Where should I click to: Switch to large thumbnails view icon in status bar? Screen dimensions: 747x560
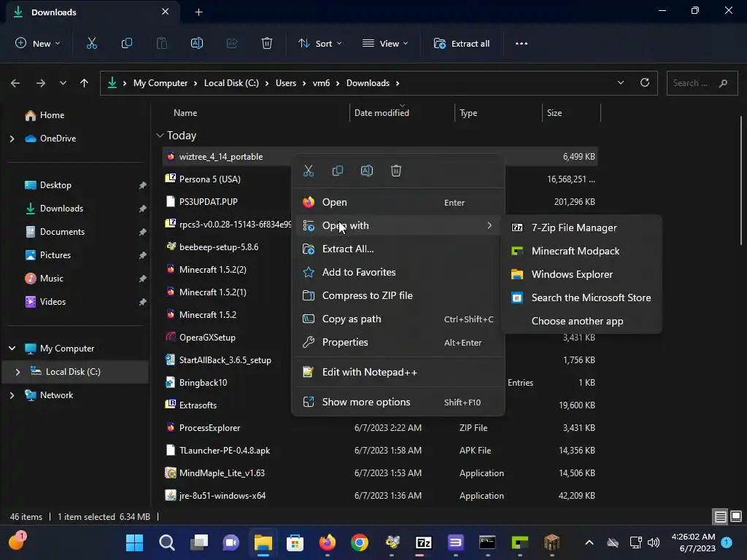pyautogui.click(x=736, y=516)
